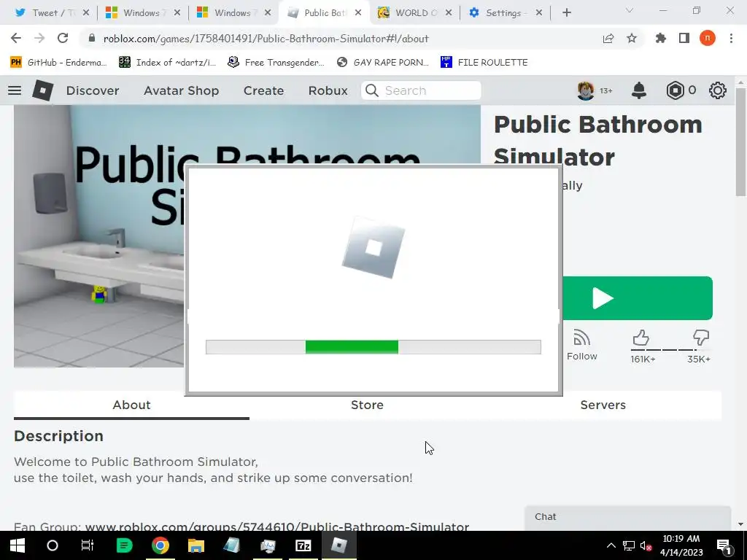Toggle Chrome side panel icon
Viewport: 747px width, 560px height.
tap(684, 38)
